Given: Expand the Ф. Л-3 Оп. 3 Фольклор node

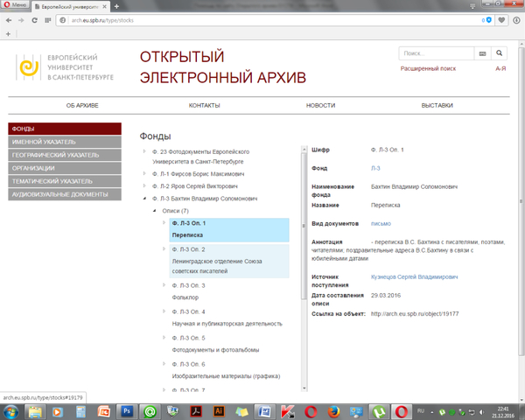Looking at the screenshot, I should click(x=164, y=285).
